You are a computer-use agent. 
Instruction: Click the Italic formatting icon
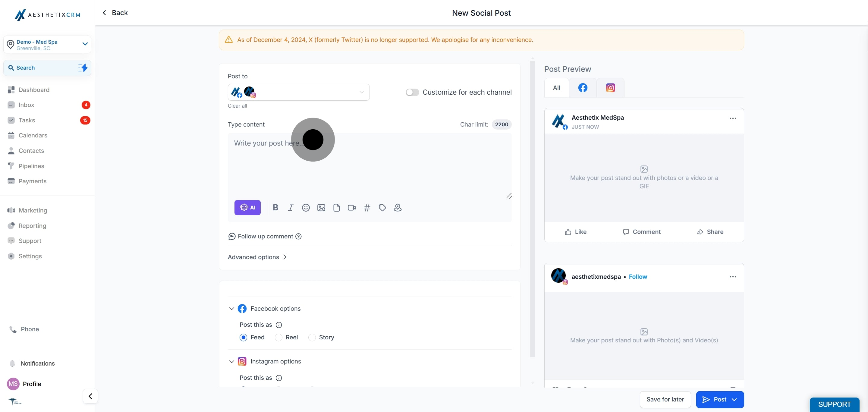pos(291,208)
